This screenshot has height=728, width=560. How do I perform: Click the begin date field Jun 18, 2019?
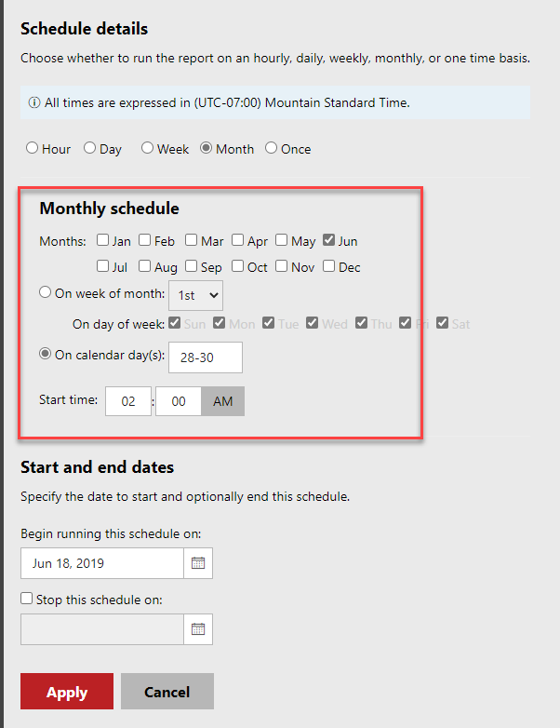[x=102, y=563]
